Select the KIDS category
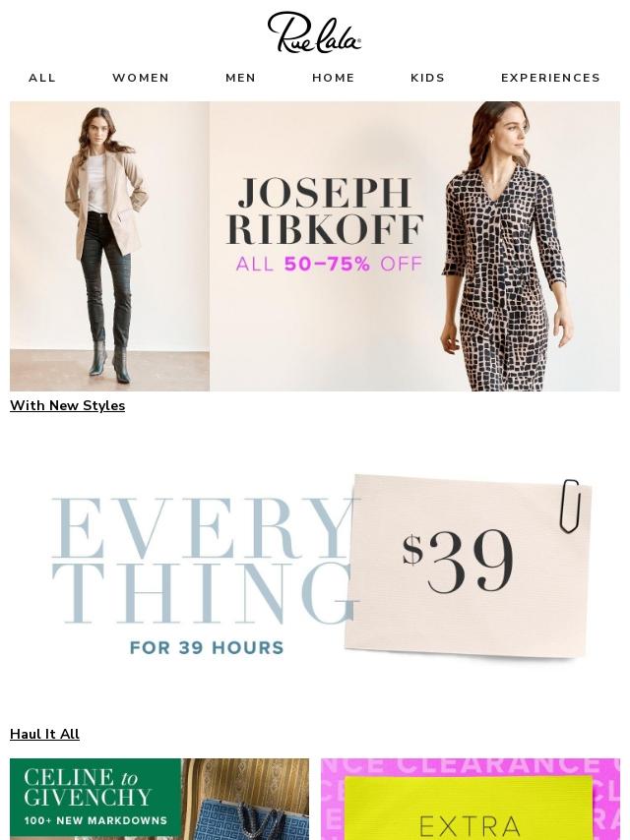The width and height of the screenshot is (630, 840). point(428,78)
